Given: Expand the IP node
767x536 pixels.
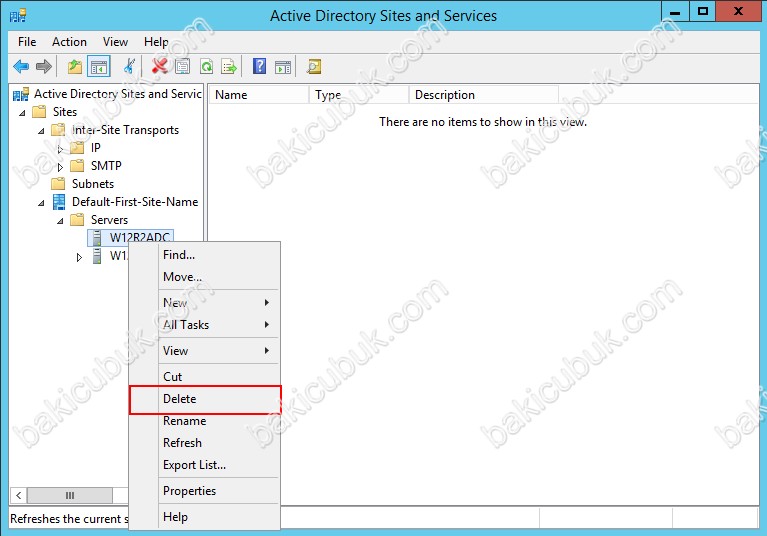Looking at the screenshot, I should click(x=60, y=149).
